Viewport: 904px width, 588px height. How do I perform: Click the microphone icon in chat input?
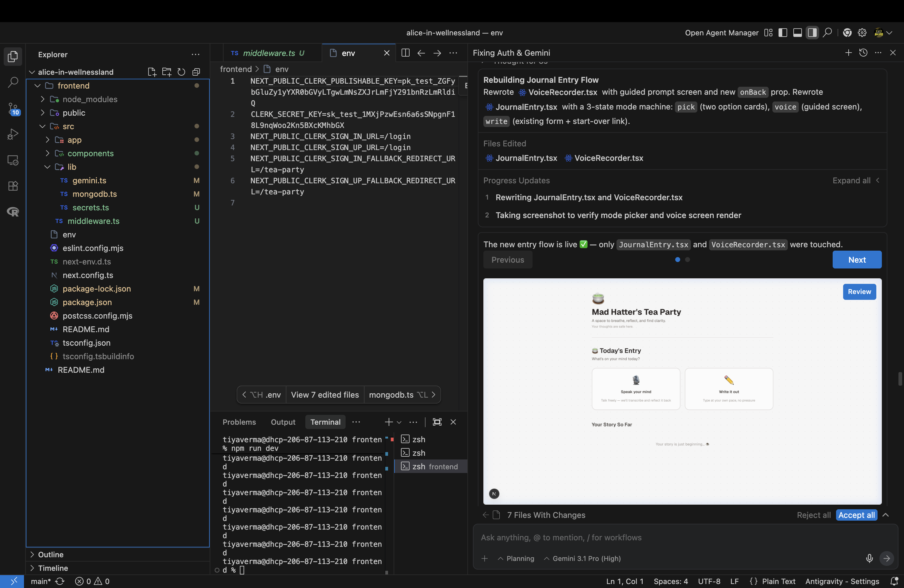tap(869, 558)
